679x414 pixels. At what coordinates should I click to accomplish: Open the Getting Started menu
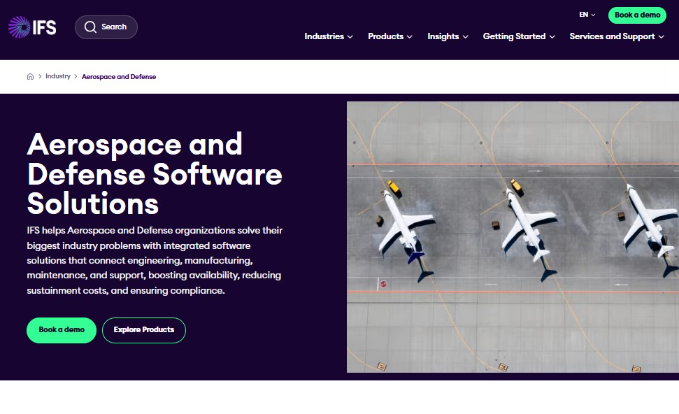[x=519, y=36]
